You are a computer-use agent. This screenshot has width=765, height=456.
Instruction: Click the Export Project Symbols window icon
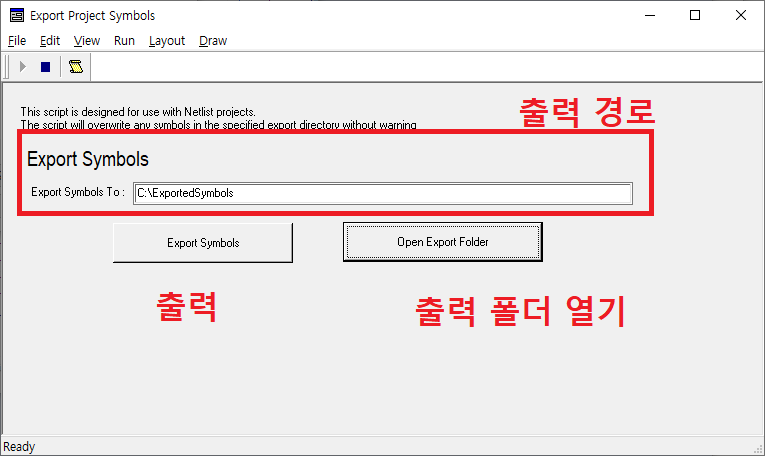click(x=16, y=16)
